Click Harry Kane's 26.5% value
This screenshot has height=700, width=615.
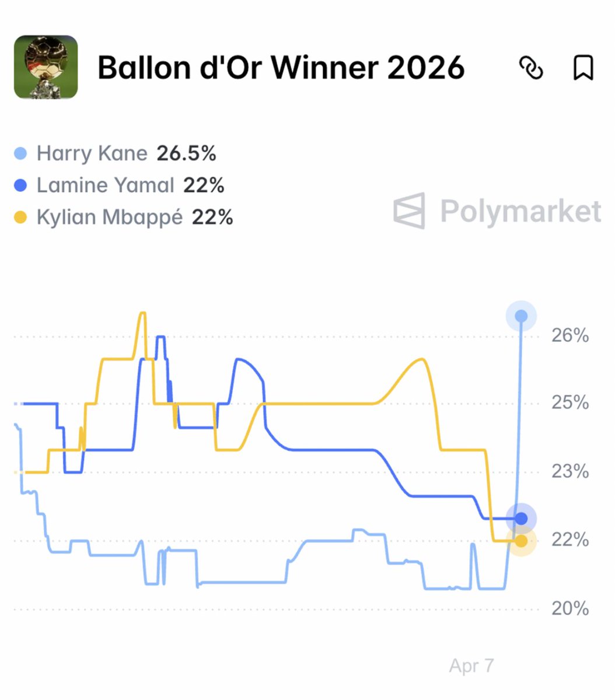coord(186,153)
